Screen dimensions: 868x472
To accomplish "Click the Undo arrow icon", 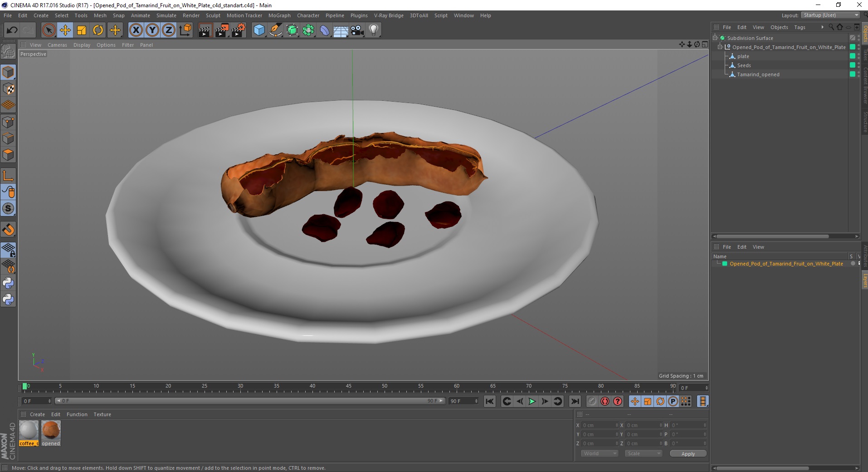I will [12, 30].
